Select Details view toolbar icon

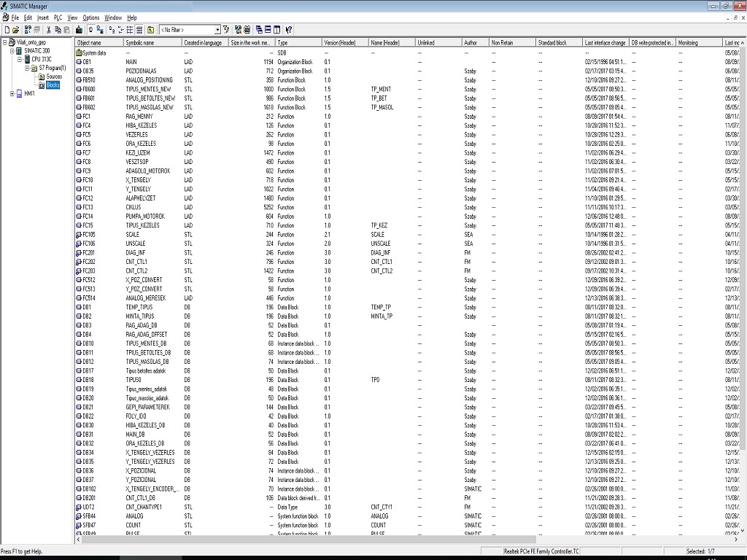point(139,29)
